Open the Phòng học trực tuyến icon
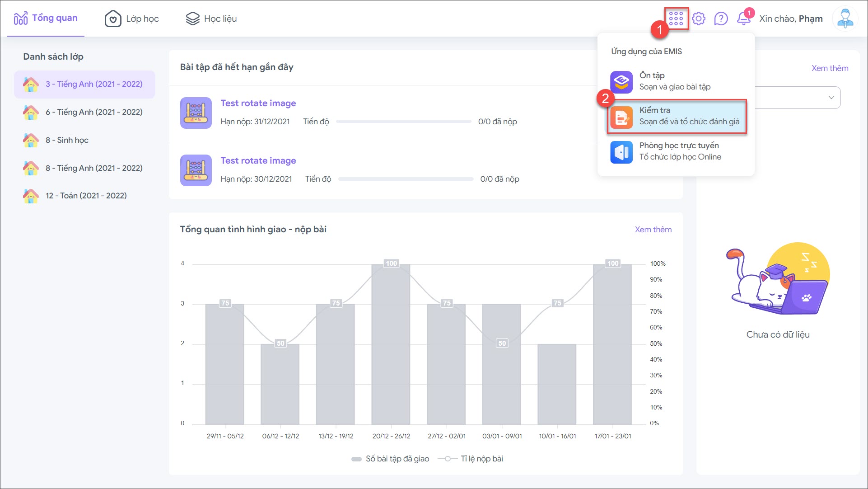Image resolution: width=868 pixels, height=489 pixels. pos(621,152)
